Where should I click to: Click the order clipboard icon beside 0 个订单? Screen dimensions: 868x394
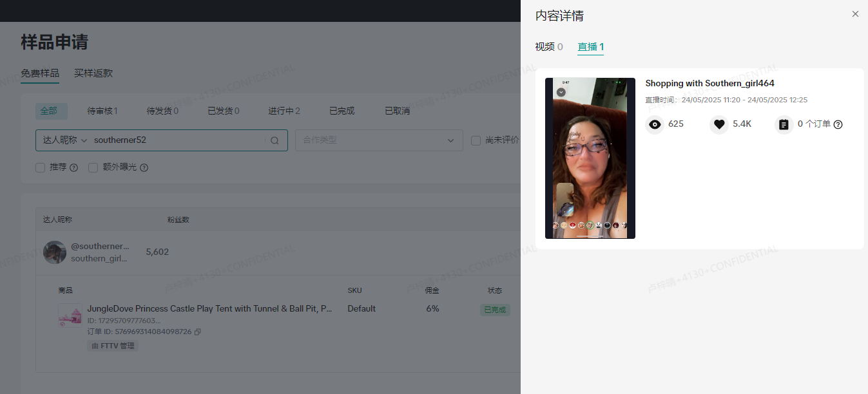[x=784, y=124]
